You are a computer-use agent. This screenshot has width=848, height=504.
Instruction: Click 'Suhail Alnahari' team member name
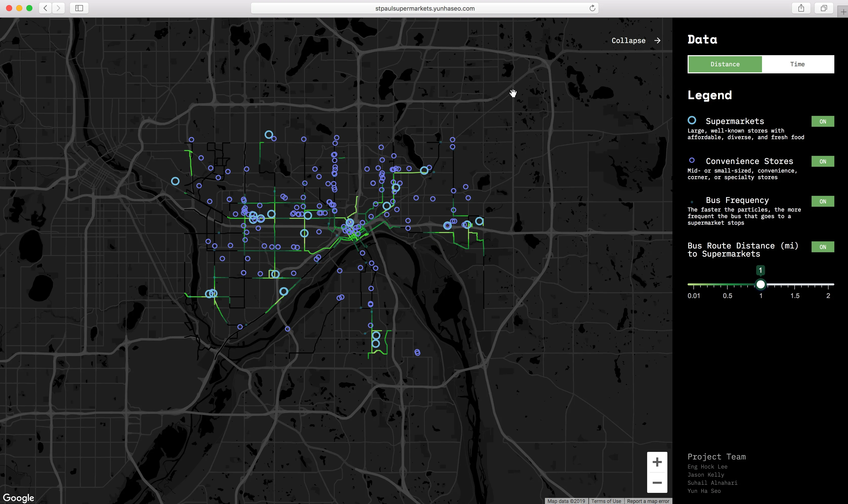(x=712, y=482)
